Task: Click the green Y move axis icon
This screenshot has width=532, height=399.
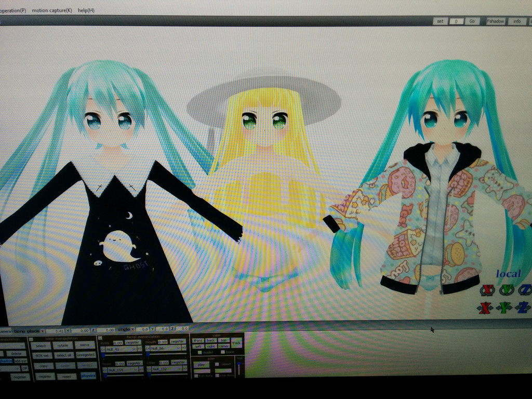Action: pos(504,308)
